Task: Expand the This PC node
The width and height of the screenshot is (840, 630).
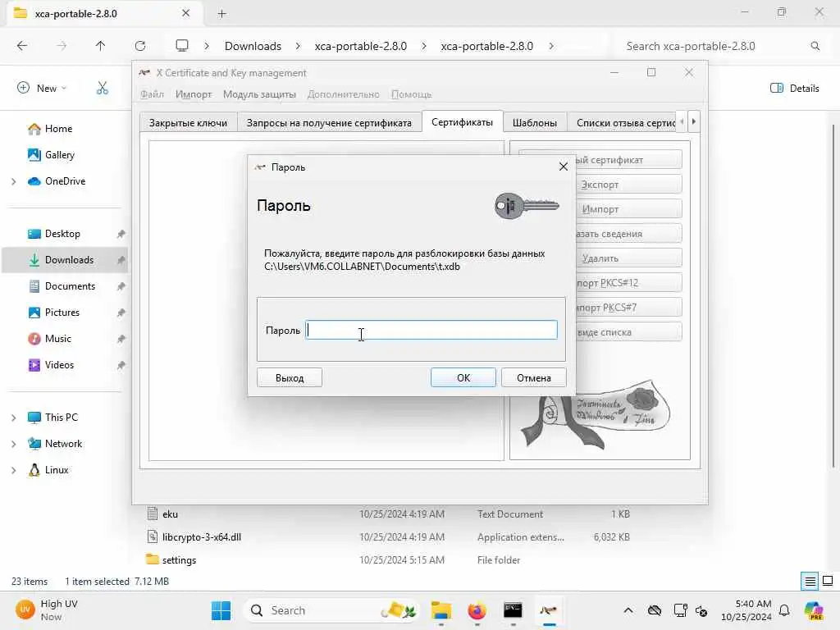Action: (x=13, y=418)
